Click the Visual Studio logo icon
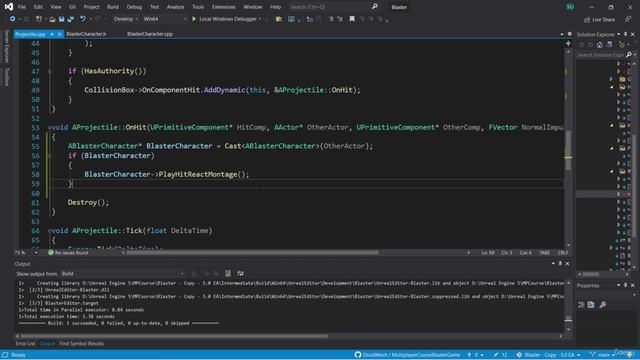The width and height of the screenshot is (640, 360). tap(9, 7)
